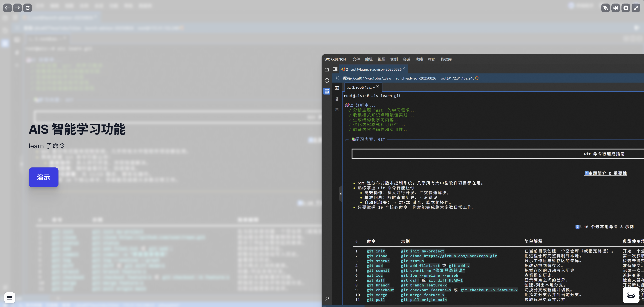Go forward with the right arrow button
Viewport: 644px width, 307px height.
click(17, 8)
